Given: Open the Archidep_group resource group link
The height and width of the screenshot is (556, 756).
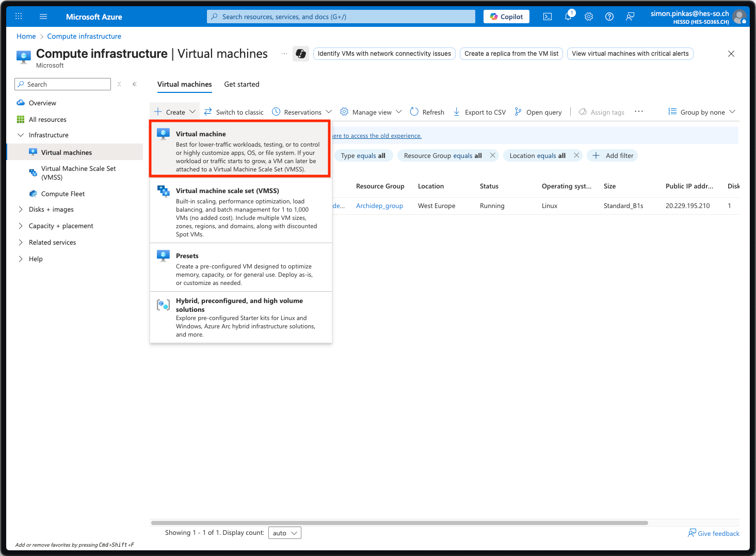Looking at the screenshot, I should 379,206.
